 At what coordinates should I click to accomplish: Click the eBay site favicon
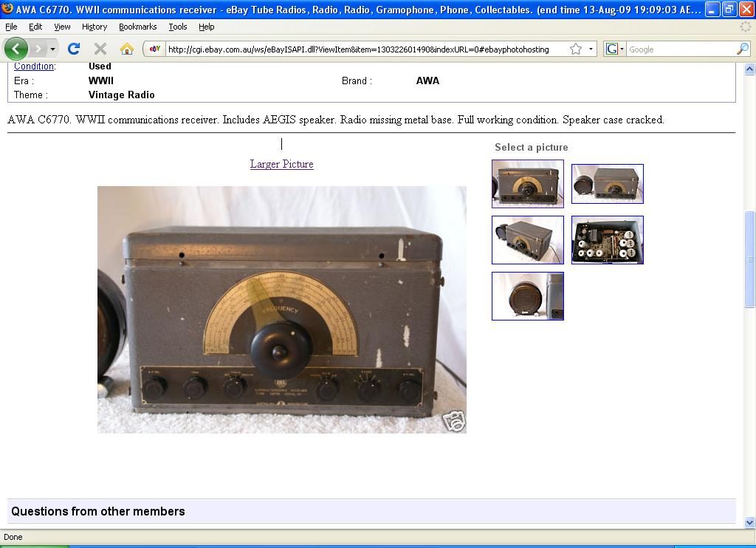tap(155, 49)
